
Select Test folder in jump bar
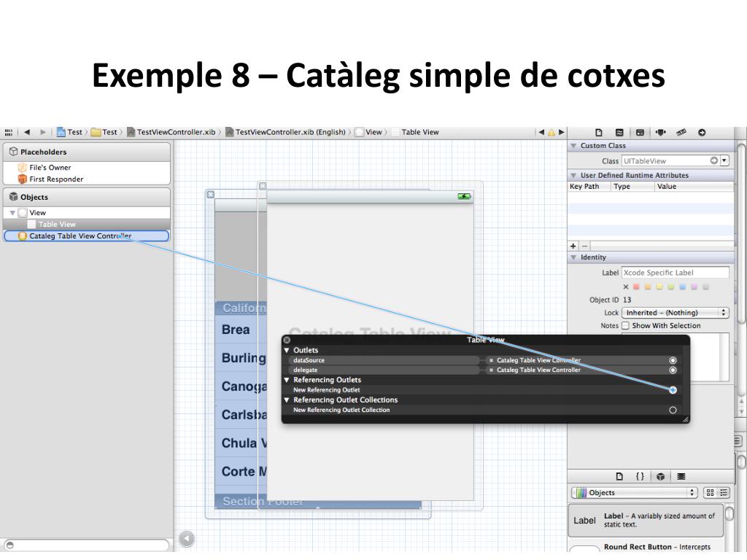104,132
